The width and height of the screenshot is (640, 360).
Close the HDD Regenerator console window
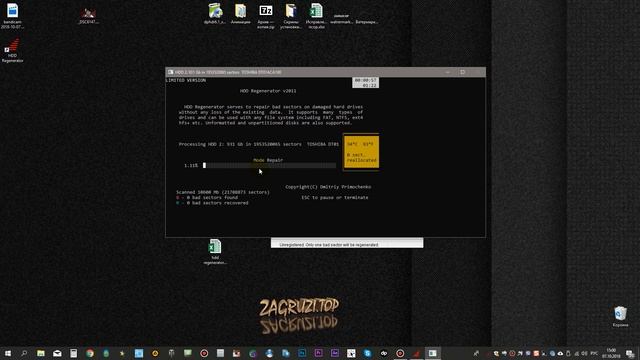point(478,72)
